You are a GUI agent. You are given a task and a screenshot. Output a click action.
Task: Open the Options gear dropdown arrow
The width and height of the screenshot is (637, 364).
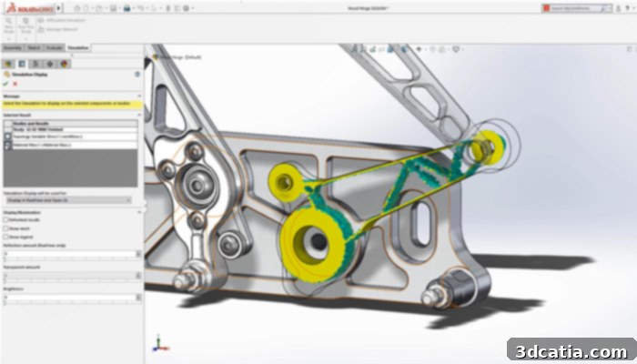point(193,7)
